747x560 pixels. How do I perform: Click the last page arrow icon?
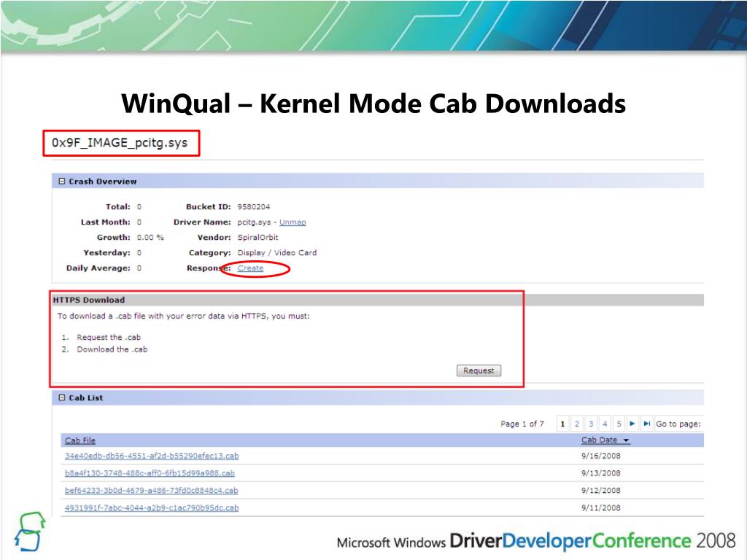tap(646, 424)
